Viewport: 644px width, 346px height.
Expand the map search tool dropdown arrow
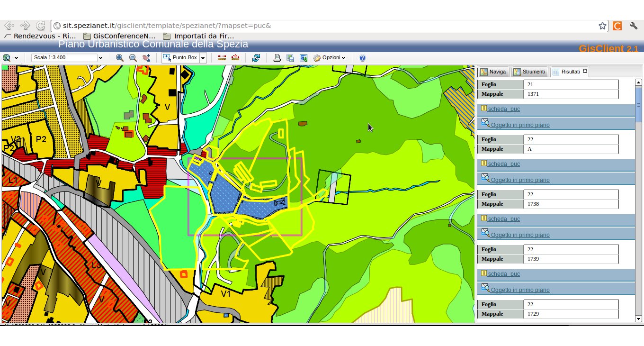click(17, 58)
